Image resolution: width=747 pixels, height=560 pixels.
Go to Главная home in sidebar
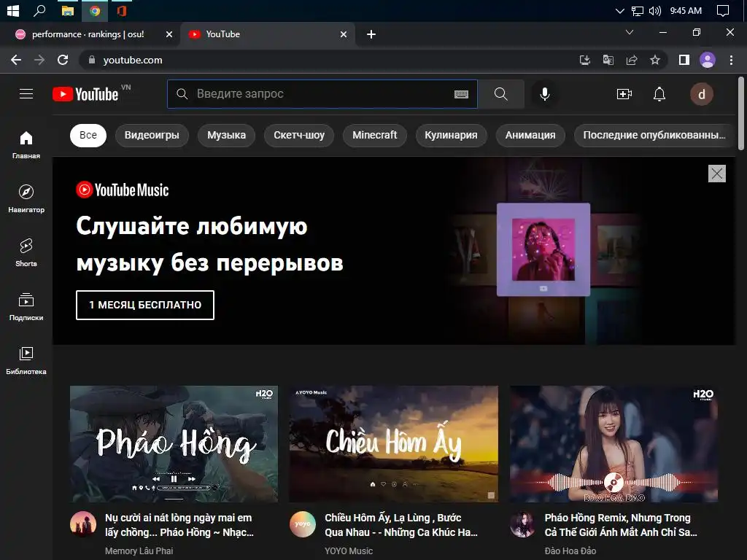pyautogui.click(x=26, y=145)
